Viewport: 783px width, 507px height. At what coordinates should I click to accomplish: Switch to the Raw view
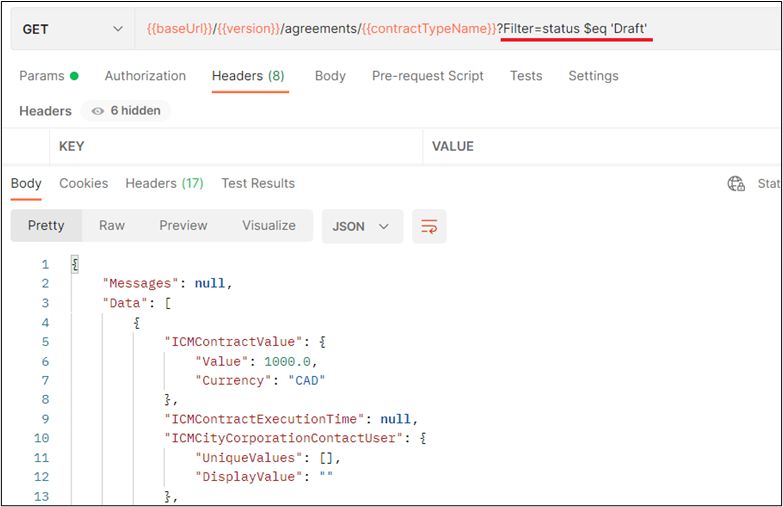pyautogui.click(x=112, y=226)
